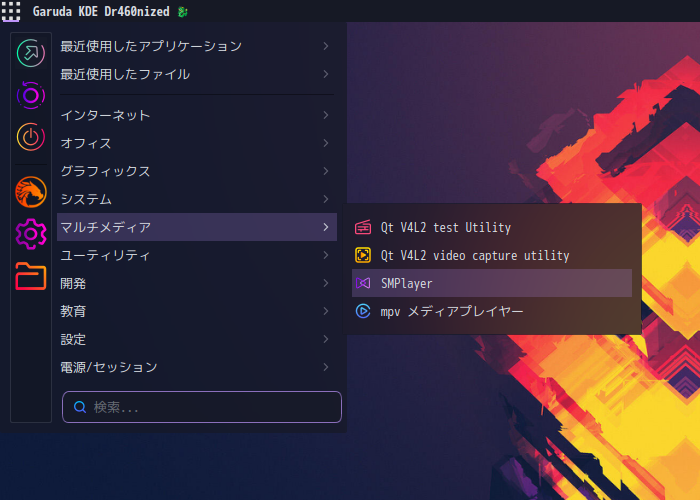
Task: Click the Garuda KDE Dr460nized title text
Action: pos(101,12)
